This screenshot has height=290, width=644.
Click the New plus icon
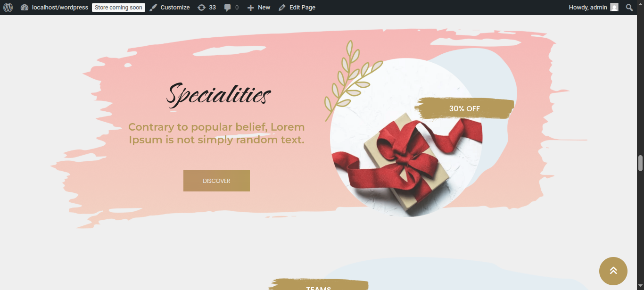click(251, 8)
